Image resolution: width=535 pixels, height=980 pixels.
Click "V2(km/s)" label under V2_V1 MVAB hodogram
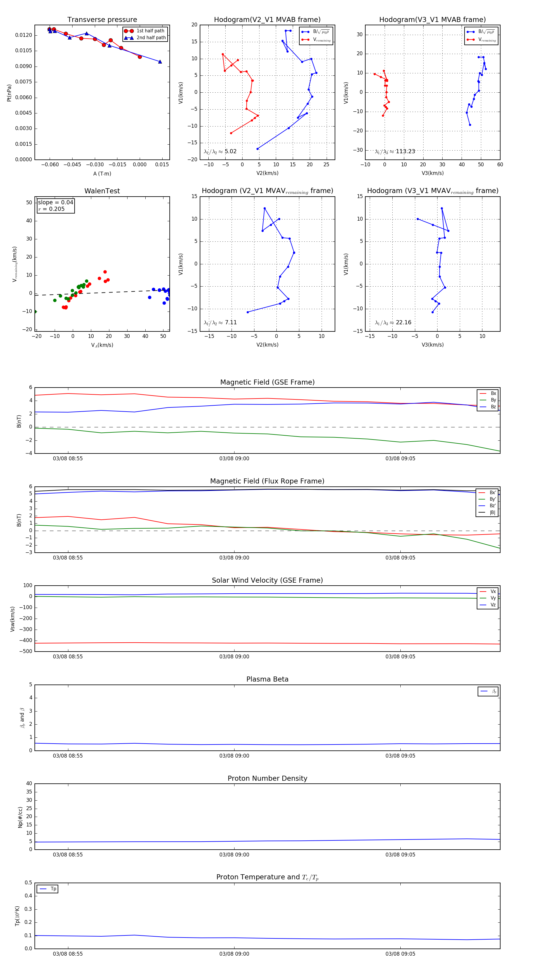point(267,173)
